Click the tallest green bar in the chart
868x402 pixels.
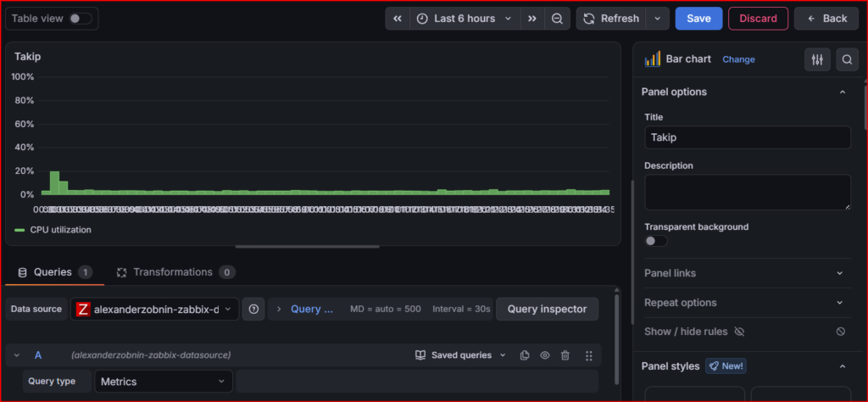[54, 182]
